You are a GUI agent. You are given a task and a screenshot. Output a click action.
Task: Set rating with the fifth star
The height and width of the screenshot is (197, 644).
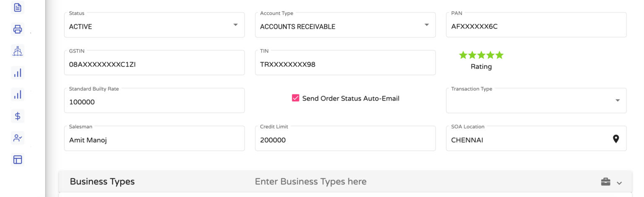point(499,55)
